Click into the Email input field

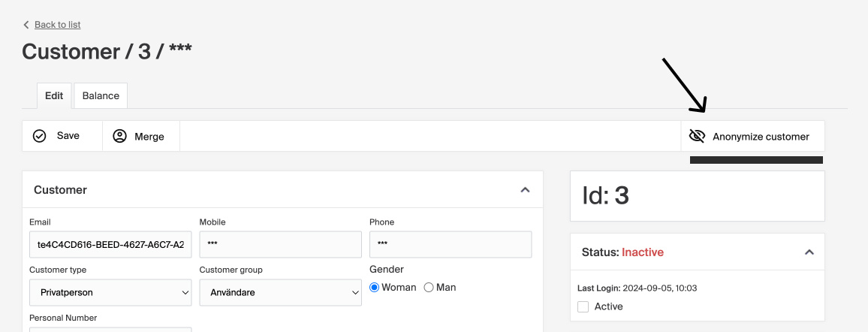tap(110, 244)
